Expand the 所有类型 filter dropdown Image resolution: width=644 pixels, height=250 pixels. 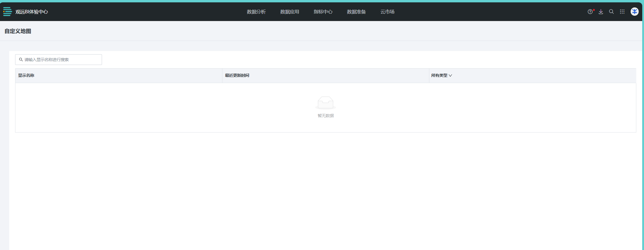(x=441, y=76)
